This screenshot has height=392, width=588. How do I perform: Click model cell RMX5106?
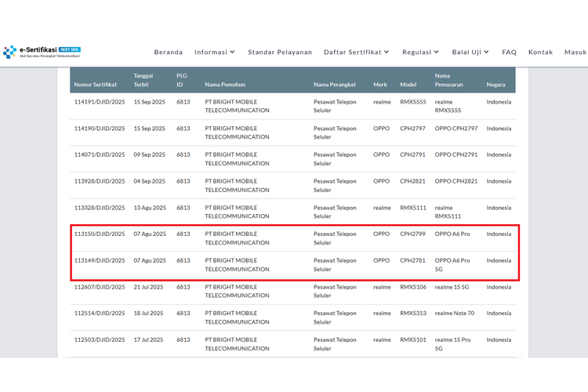pos(413,287)
